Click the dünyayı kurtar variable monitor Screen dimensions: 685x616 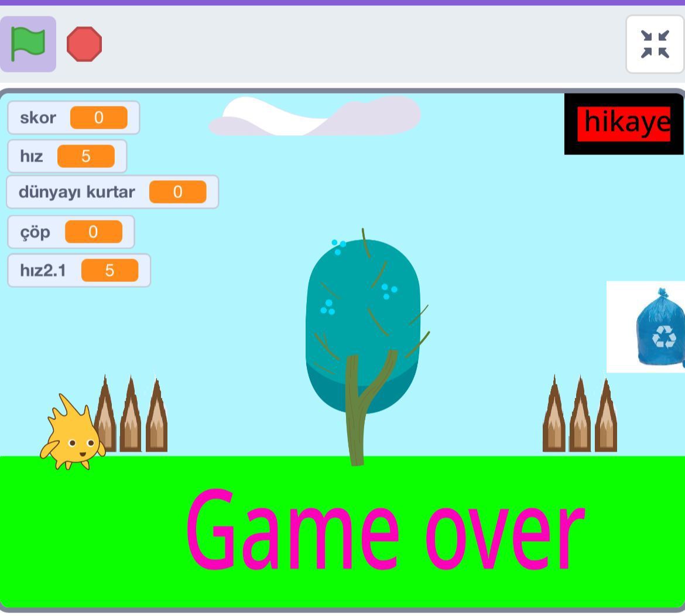112,192
